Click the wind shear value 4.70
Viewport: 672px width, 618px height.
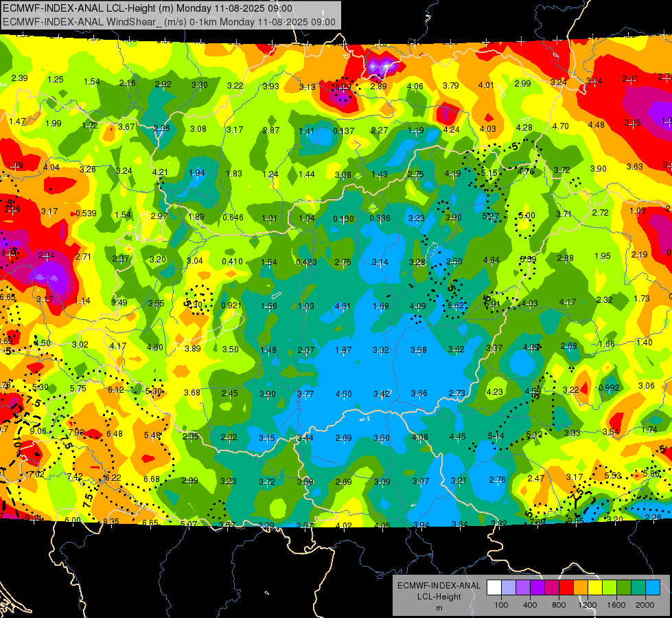point(561,126)
